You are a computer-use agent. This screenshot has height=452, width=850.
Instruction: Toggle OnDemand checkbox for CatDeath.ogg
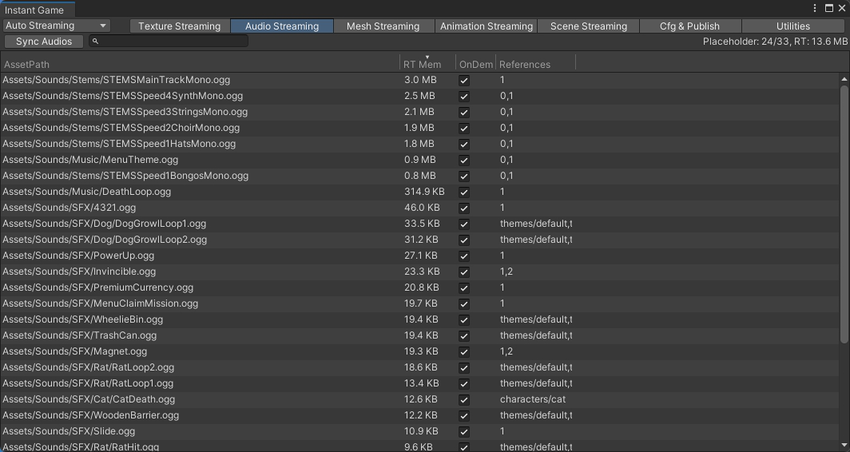(x=464, y=399)
